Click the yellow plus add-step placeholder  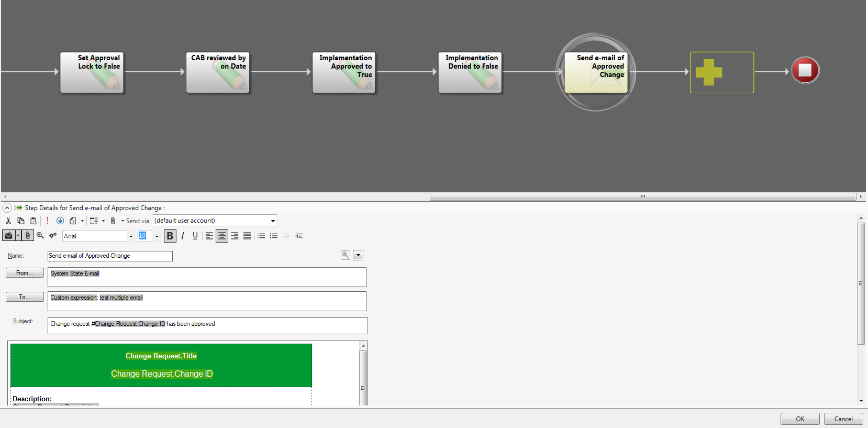tap(721, 72)
